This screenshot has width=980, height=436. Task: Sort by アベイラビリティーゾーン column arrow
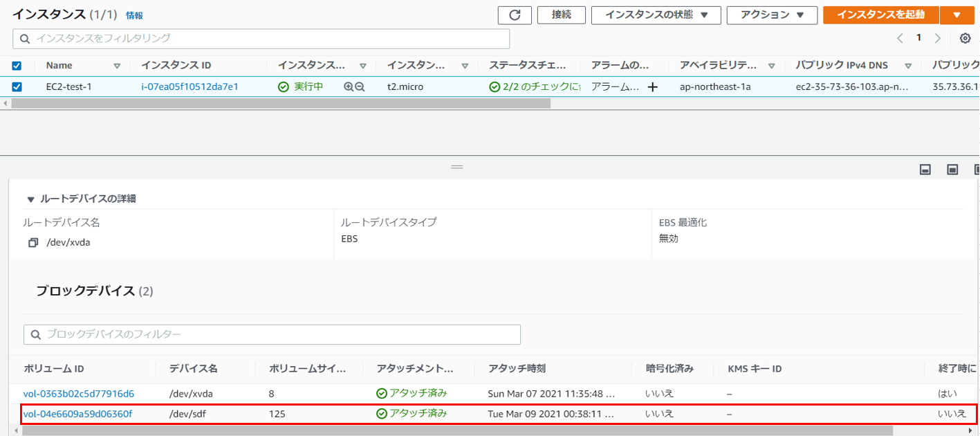[x=772, y=66]
